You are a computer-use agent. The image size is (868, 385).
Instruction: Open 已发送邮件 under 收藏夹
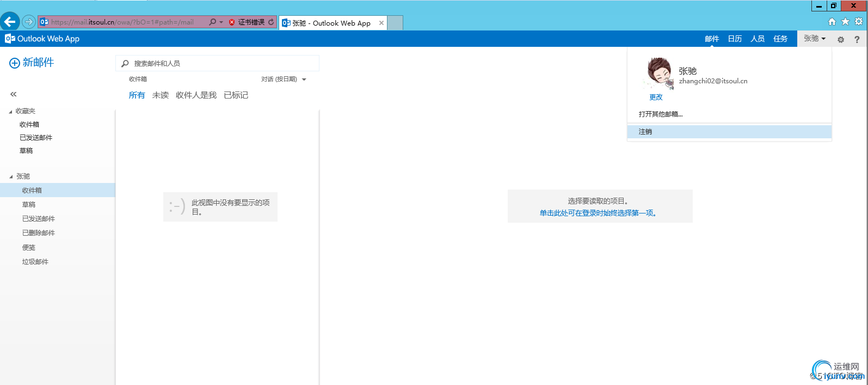click(36, 138)
